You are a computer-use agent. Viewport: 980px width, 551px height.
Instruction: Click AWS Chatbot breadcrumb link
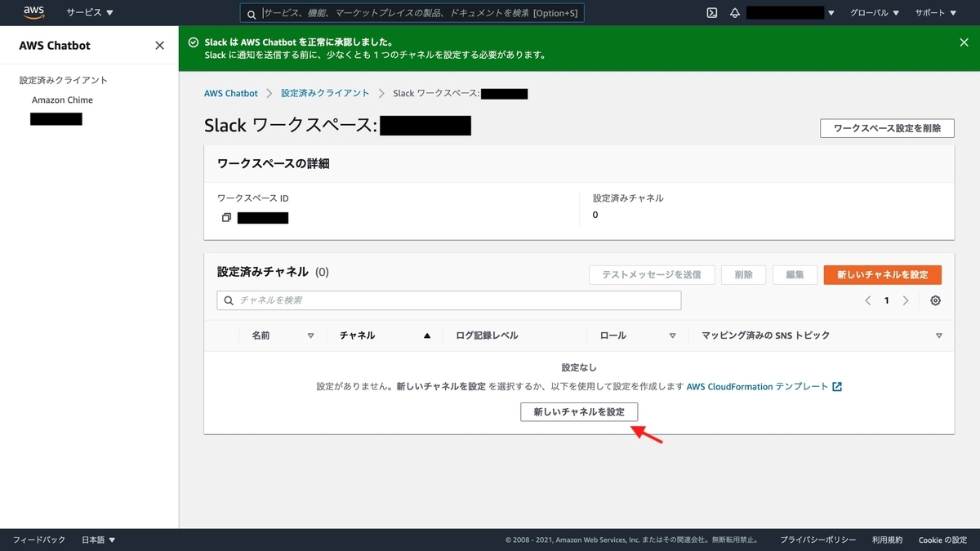pos(230,94)
